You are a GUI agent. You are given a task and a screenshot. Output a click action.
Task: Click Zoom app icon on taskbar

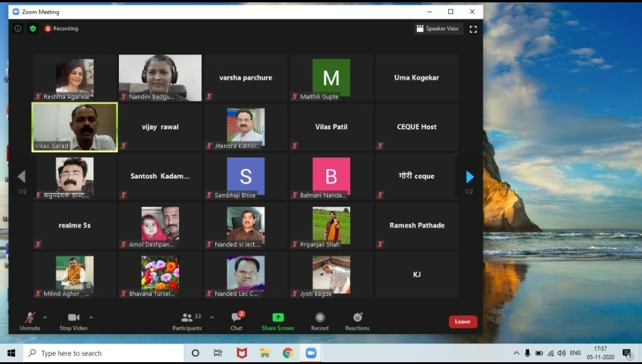tap(311, 353)
